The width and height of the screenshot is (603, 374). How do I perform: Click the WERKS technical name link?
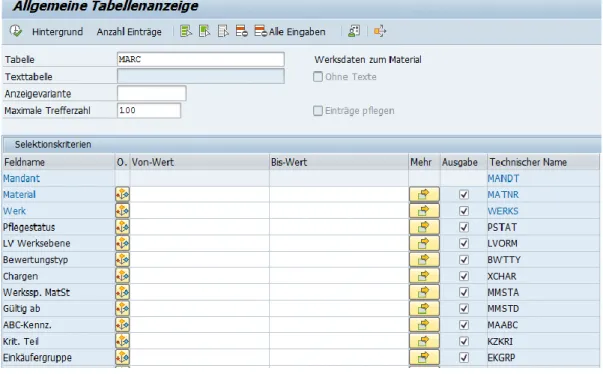tap(503, 211)
